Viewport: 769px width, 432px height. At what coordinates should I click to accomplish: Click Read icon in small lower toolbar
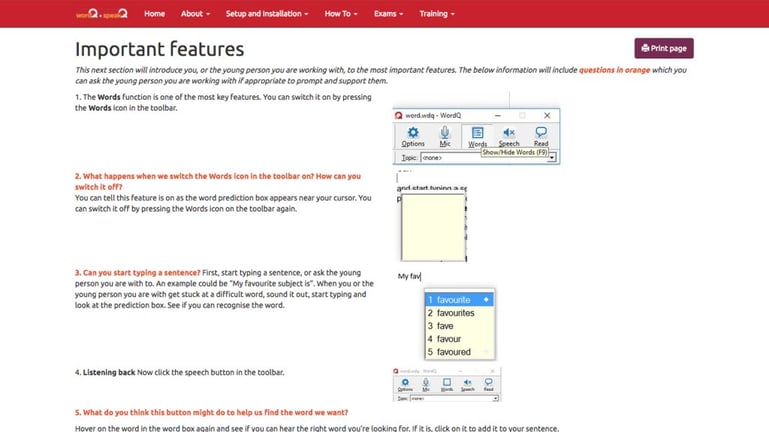(x=488, y=384)
